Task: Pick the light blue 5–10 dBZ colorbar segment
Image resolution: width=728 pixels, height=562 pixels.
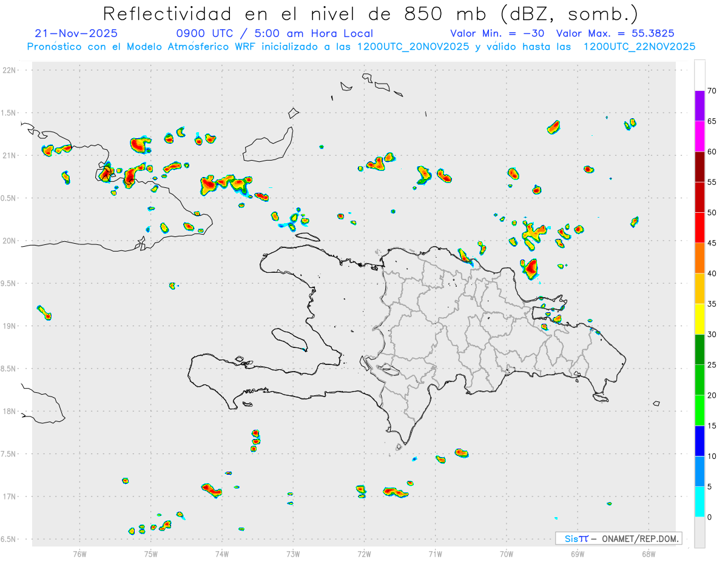Action: [699, 471]
